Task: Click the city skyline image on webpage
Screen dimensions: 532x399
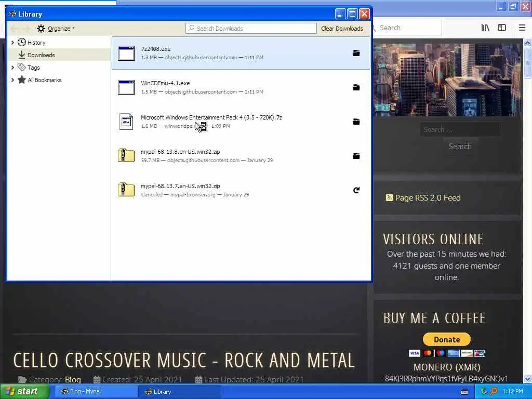Action: pyautogui.click(x=446, y=79)
